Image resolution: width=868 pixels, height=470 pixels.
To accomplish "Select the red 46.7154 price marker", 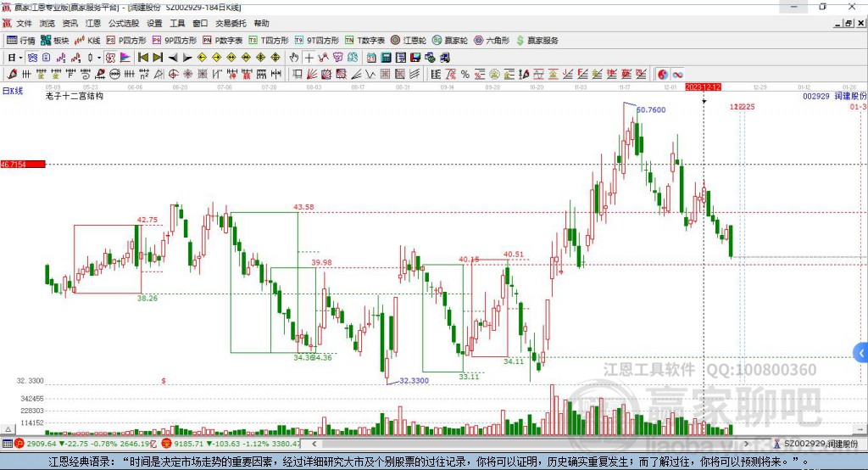I will (23, 164).
